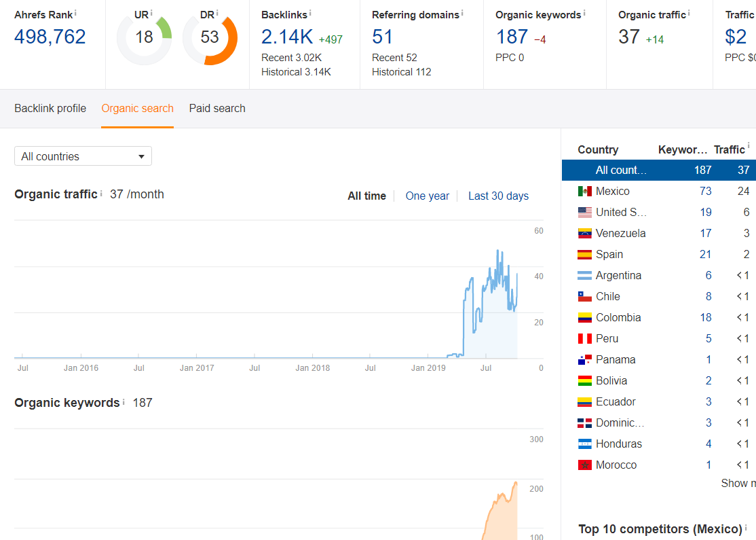Click the Mexico flag icon

[x=584, y=191]
